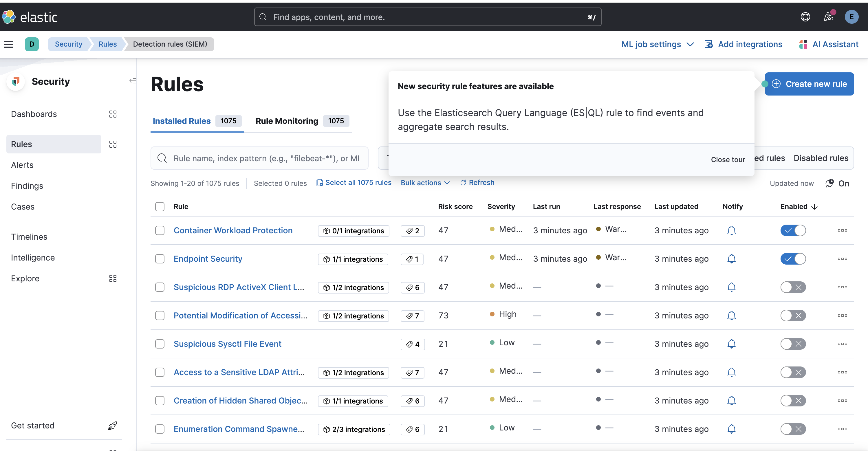Screen dimensions: 868x451
Task: Open Suspicious Sysctl File Event rule
Action: [228, 344]
